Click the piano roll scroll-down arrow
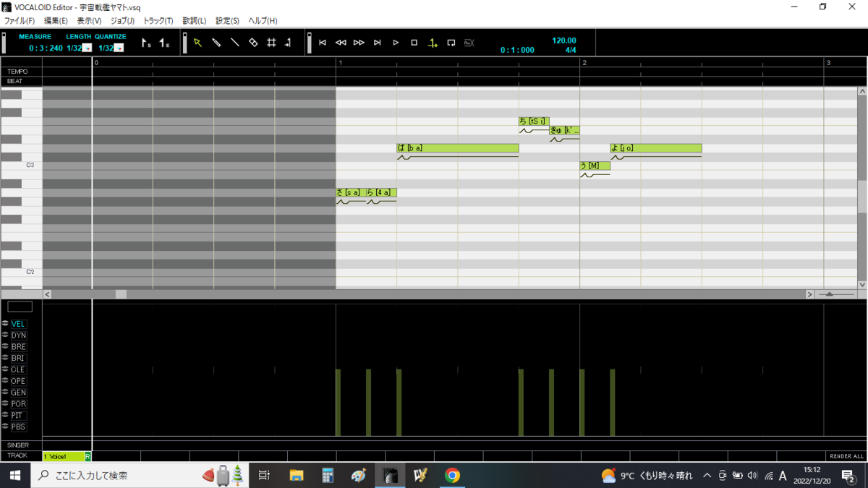 pyautogui.click(x=861, y=285)
